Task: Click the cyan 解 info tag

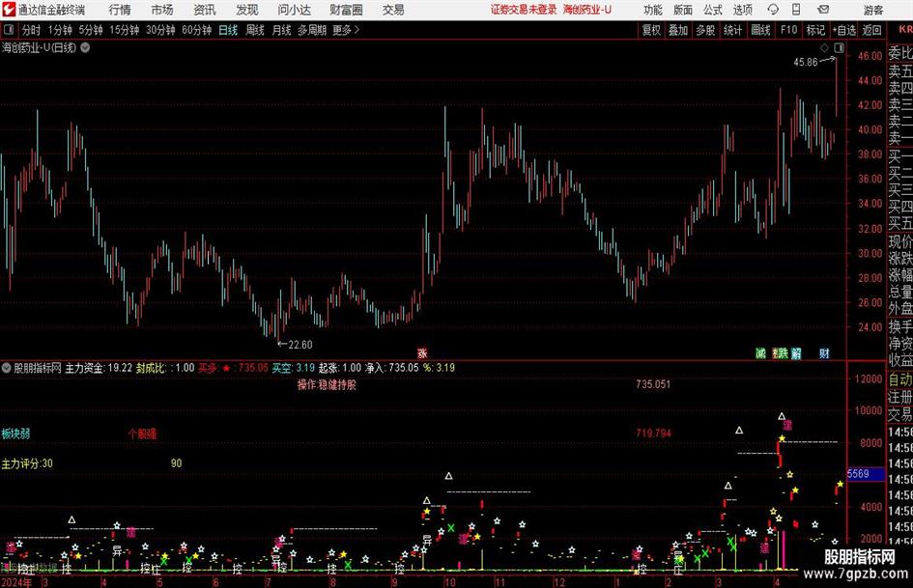Action: click(x=796, y=353)
